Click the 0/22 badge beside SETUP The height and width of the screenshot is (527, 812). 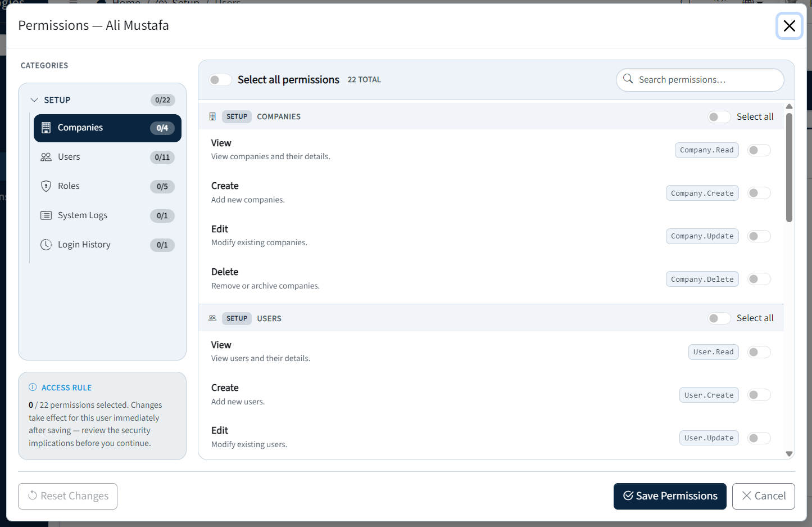click(x=162, y=100)
